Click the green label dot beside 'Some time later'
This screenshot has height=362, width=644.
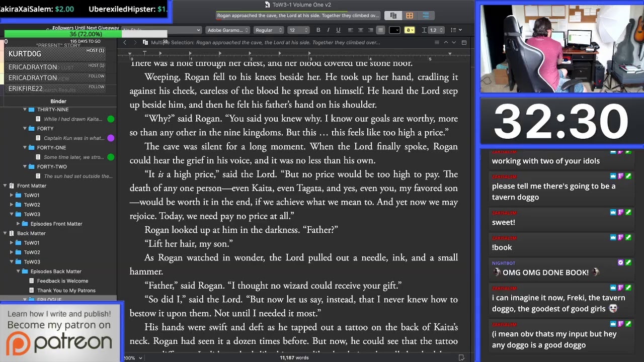[111, 157]
